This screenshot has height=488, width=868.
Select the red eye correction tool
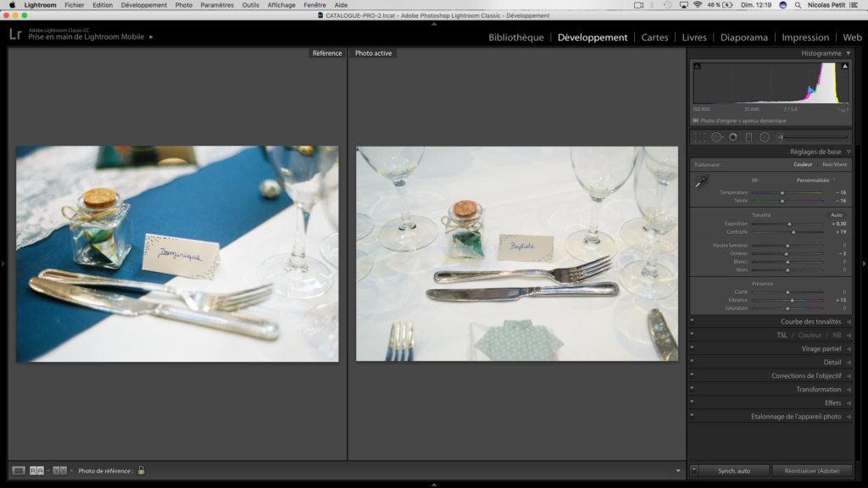pos(733,137)
